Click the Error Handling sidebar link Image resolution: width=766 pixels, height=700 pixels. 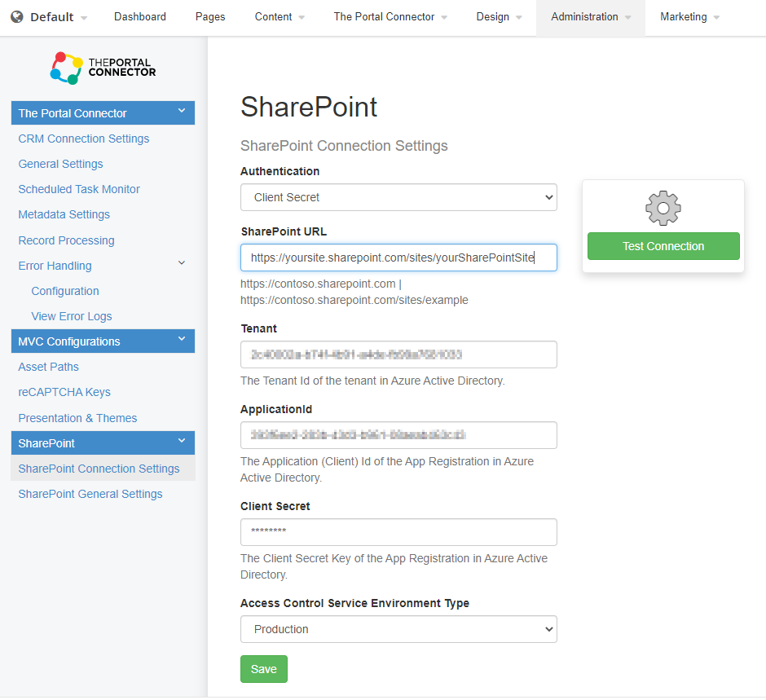(55, 266)
